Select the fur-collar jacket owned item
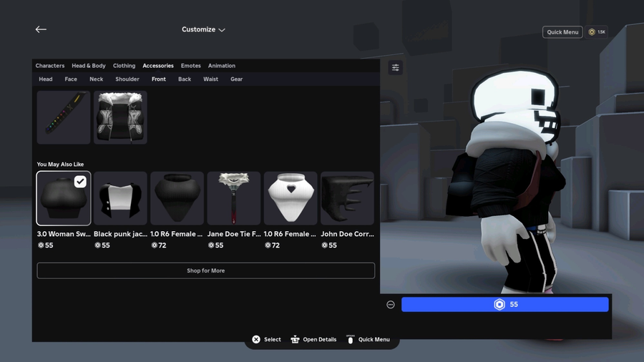Viewport: 644px width, 362px height. coord(120,117)
